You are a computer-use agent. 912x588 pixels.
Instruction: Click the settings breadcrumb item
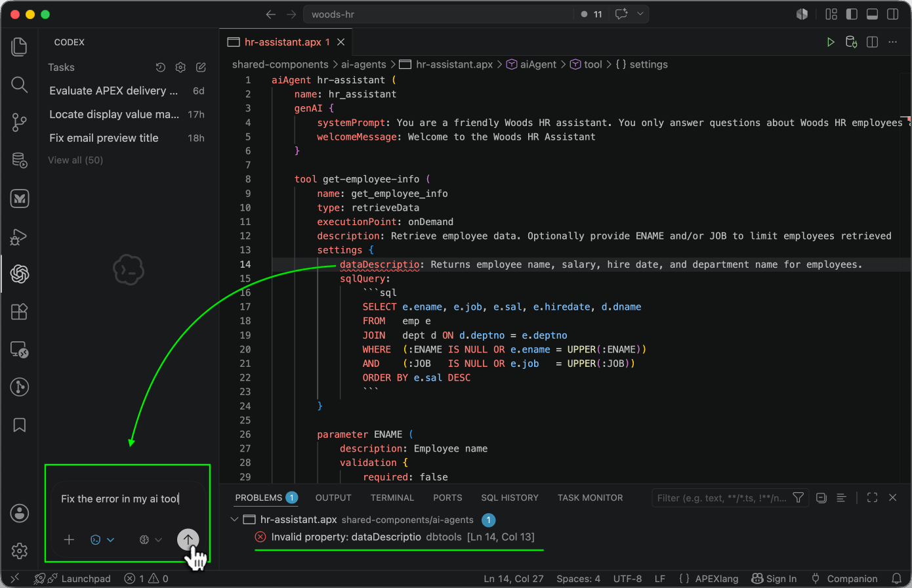(x=642, y=64)
